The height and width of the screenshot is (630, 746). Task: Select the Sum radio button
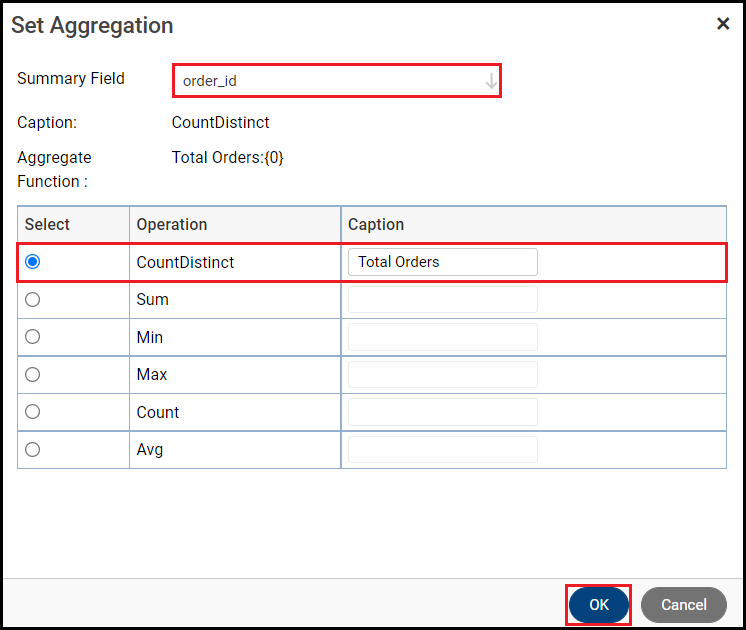[33, 299]
